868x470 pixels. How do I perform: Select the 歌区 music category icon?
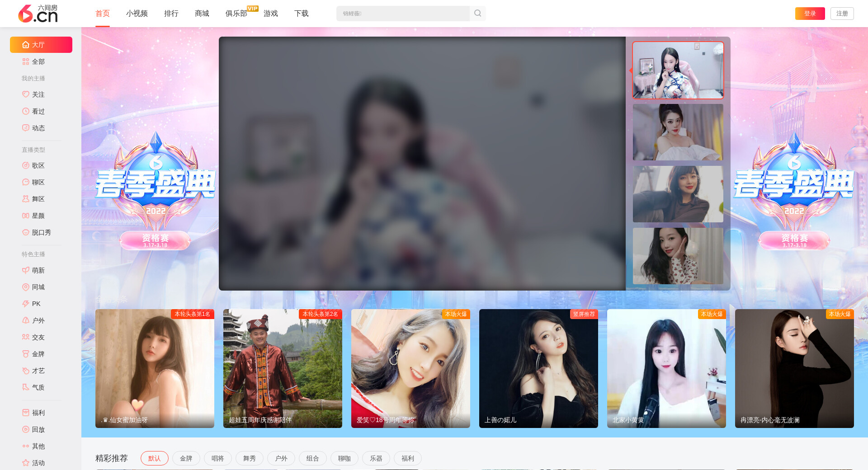click(x=26, y=165)
